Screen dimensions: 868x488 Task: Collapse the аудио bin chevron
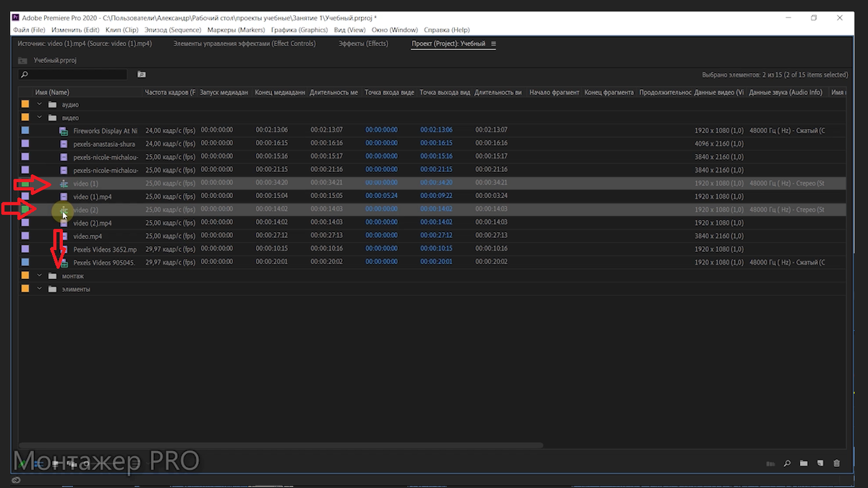(40, 105)
